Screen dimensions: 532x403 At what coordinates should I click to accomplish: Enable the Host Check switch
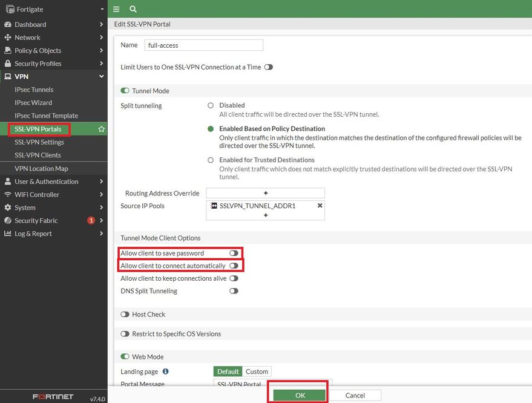tap(125, 314)
